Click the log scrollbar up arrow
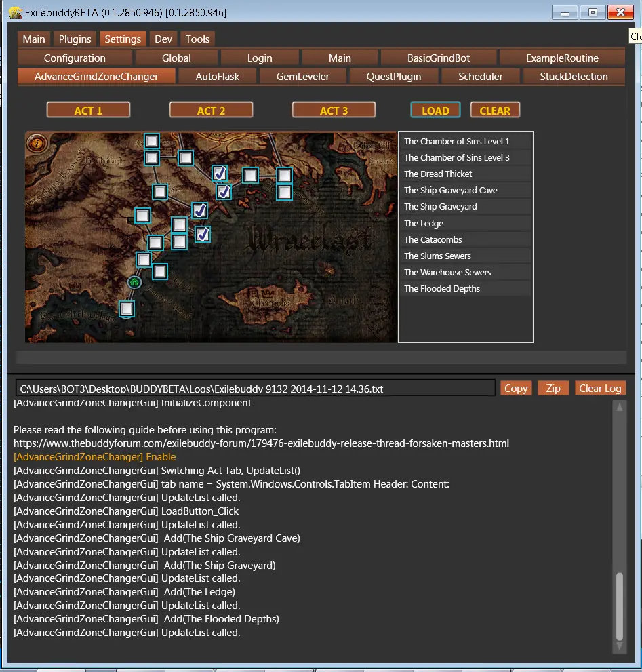Viewport: 642px width, 672px height. 619,407
